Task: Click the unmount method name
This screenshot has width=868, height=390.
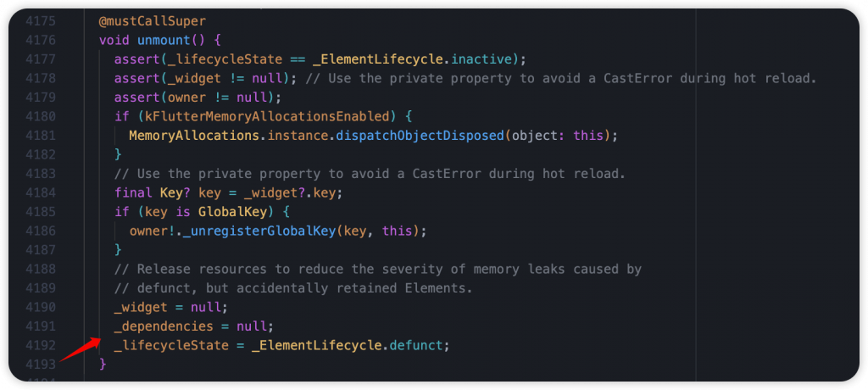Action: point(164,40)
